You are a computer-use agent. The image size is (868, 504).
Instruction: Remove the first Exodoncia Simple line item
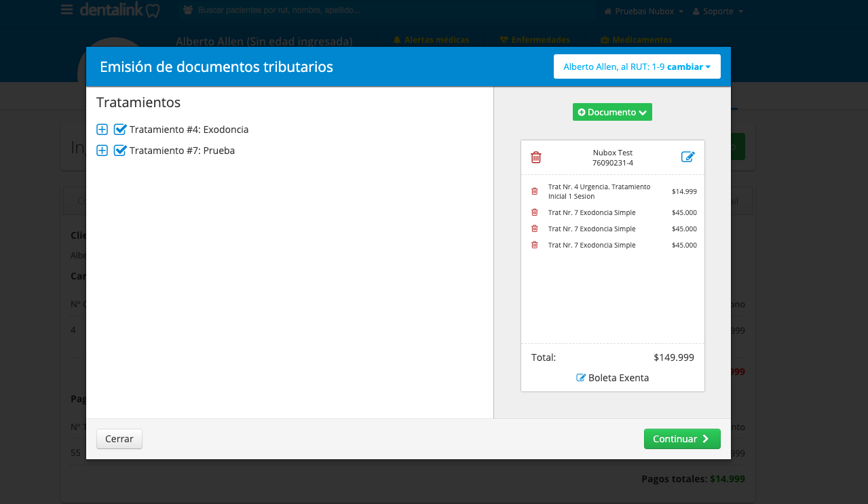(x=534, y=212)
